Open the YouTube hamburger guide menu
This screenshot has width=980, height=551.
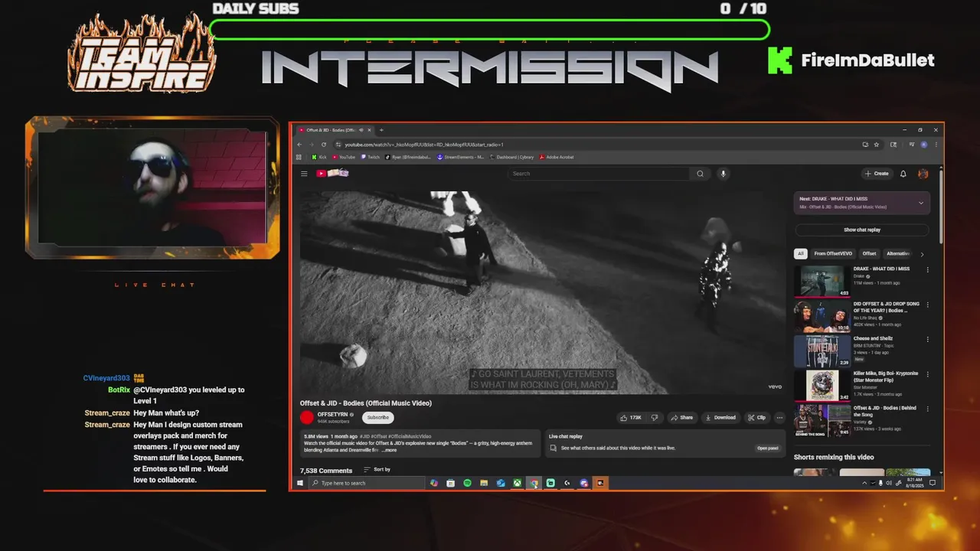pos(304,174)
